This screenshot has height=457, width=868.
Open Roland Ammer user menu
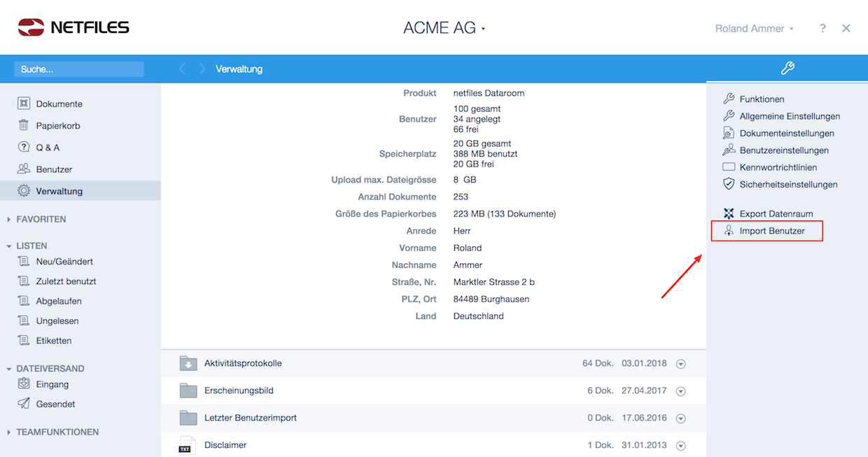pyautogui.click(x=754, y=29)
